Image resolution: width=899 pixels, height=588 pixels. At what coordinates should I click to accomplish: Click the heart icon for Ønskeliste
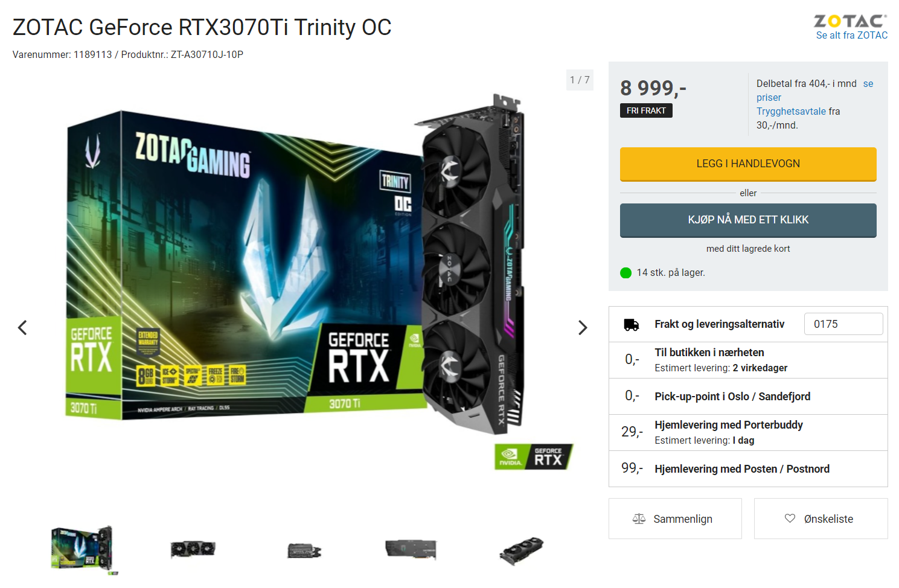pos(790,518)
